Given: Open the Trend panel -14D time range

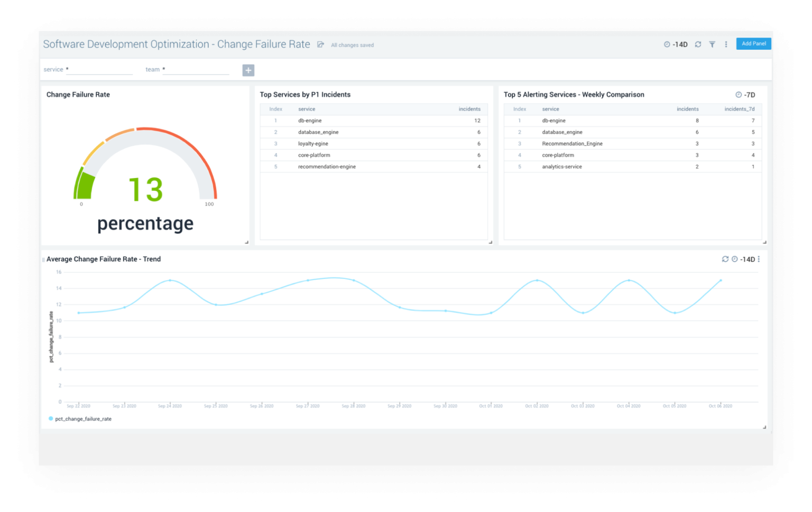Looking at the screenshot, I should [x=743, y=259].
